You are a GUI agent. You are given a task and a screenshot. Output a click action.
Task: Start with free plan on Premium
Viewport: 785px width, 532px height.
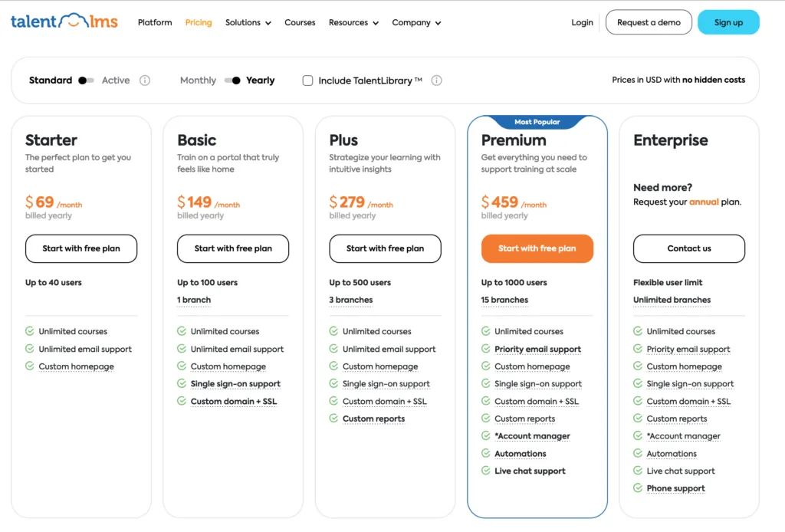(537, 248)
